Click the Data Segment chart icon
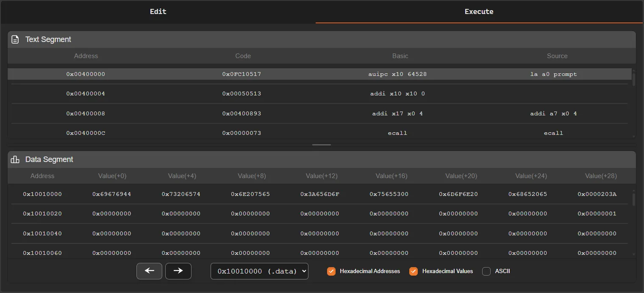644x293 pixels. coord(15,159)
